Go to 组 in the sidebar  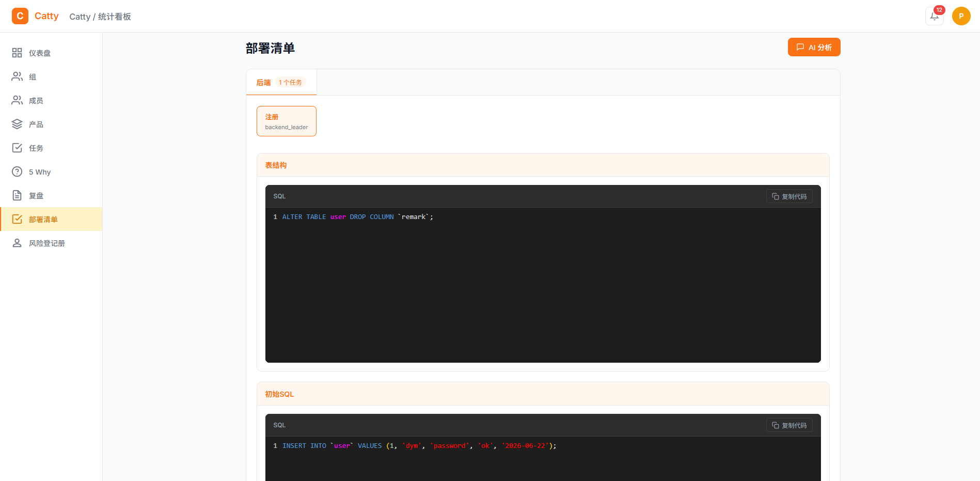[51, 76]
